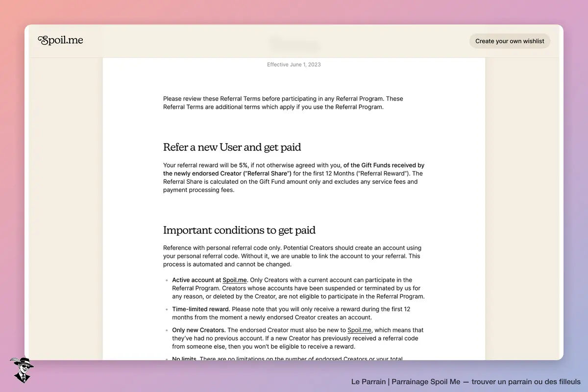Click the Important conditions to get paid heading
The width and height of the screenshot is (588, 392).
(x=239, y=230)
